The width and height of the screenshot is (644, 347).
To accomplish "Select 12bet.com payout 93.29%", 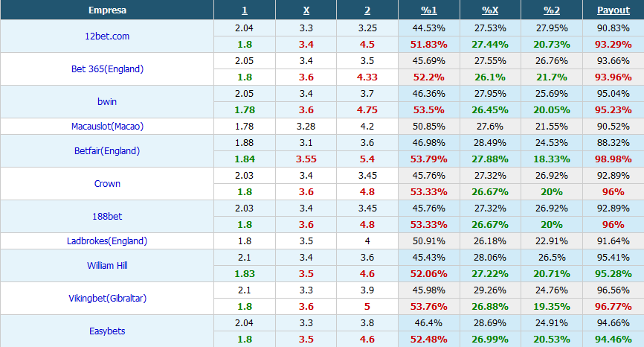I will [614, 45].
